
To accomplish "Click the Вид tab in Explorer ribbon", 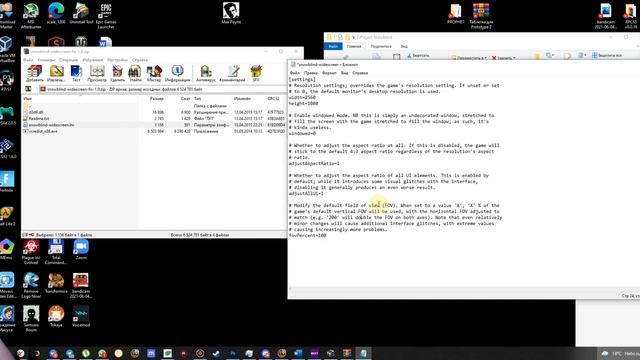I will pyautogui.click(x=404, y=47).
